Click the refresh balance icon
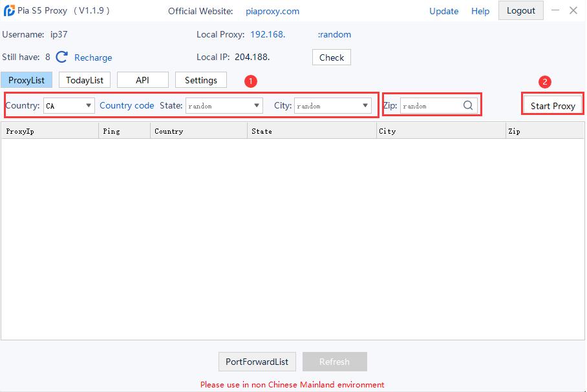The height and width of the screenshot is (392, 587). [x=61, y=57]
